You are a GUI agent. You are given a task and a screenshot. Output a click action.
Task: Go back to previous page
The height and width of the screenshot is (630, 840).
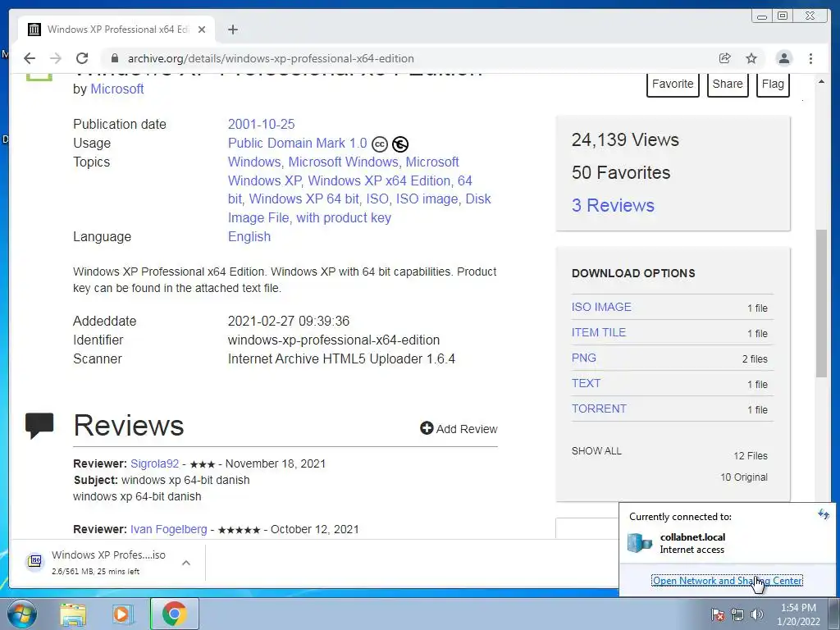[x=30, y=58]
